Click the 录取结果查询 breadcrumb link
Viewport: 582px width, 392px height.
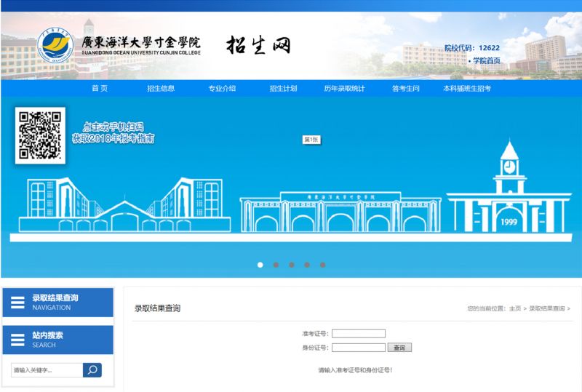point(547,308)
